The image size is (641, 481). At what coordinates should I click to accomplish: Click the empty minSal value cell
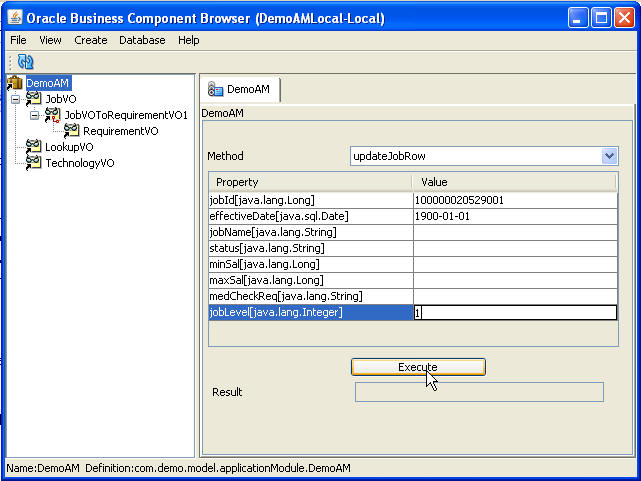(515, 264)
